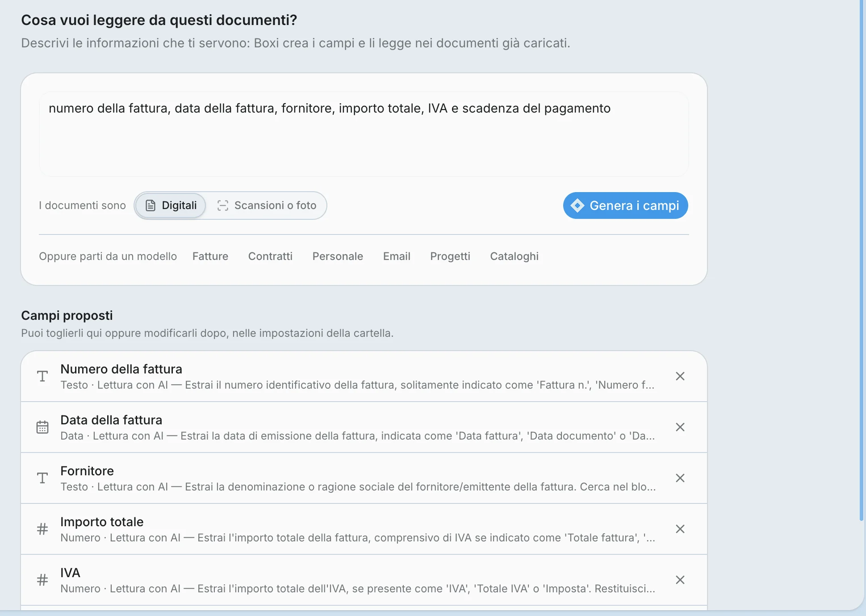This screenshot has height=616, width=866.
Task: Click the description 'Estrai la denominazione o ragione sociale'
Action: click(x=289, y=487)
